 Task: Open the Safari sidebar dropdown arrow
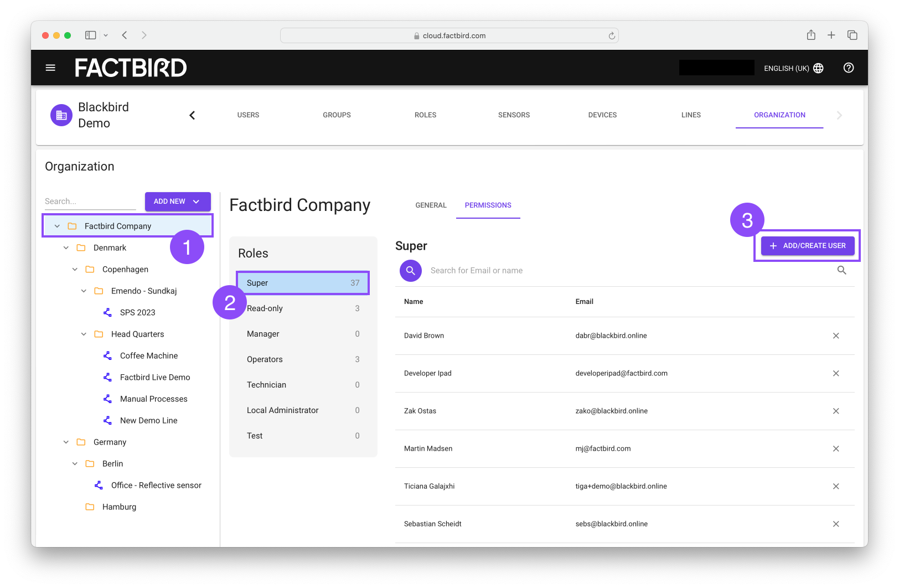(x=105, y=35)
